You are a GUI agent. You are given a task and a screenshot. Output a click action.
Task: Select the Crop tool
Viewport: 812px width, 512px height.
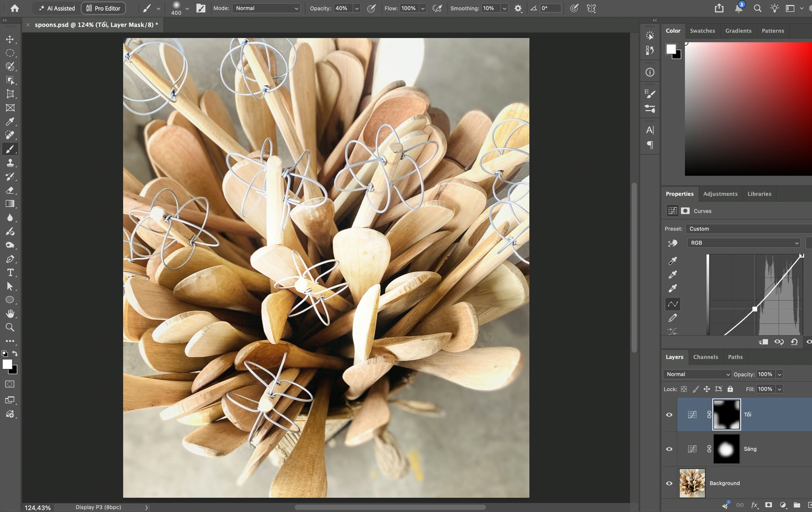[x=10, y=94]
